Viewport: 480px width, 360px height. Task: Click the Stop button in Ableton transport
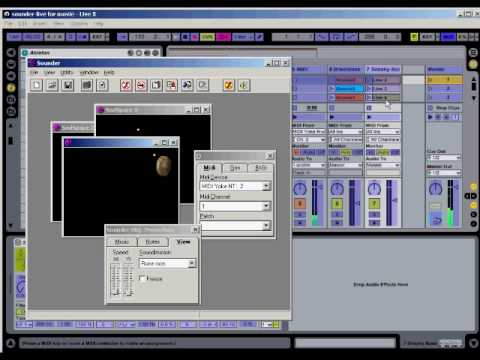coord(185,37)
